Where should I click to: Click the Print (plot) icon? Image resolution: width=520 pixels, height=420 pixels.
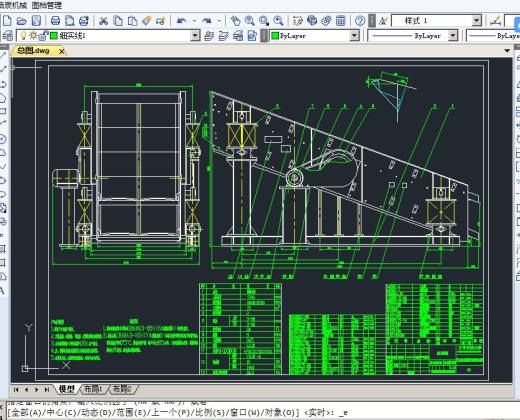coord(55,21)
